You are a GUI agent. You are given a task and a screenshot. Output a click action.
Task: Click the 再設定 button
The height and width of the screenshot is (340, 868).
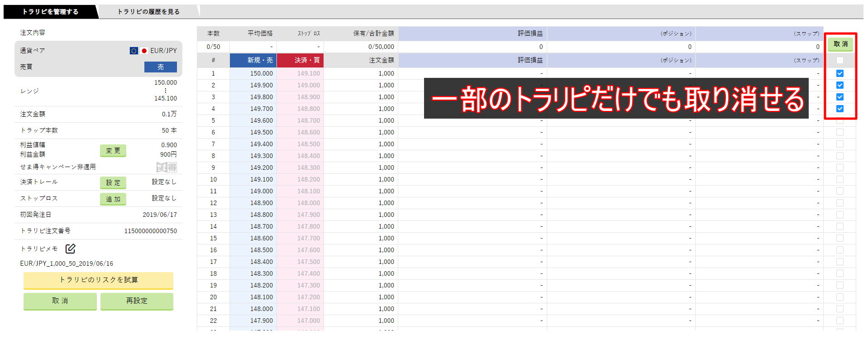137,301
